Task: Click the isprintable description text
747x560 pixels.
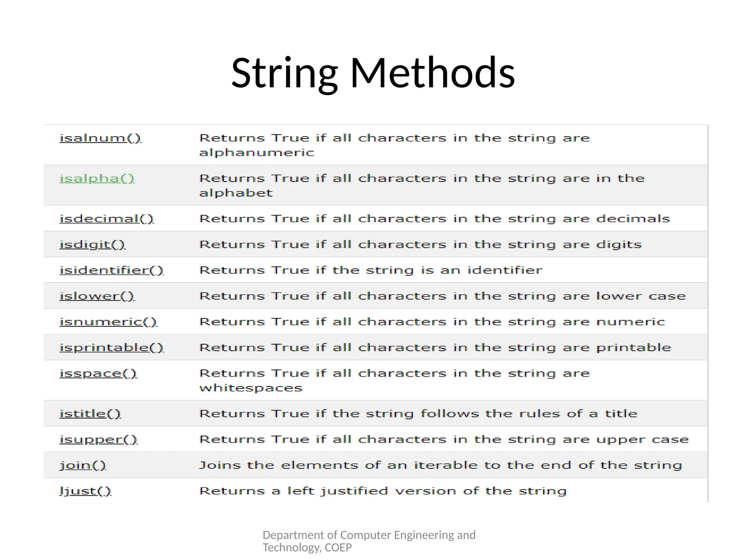Action: coord(435,348)
